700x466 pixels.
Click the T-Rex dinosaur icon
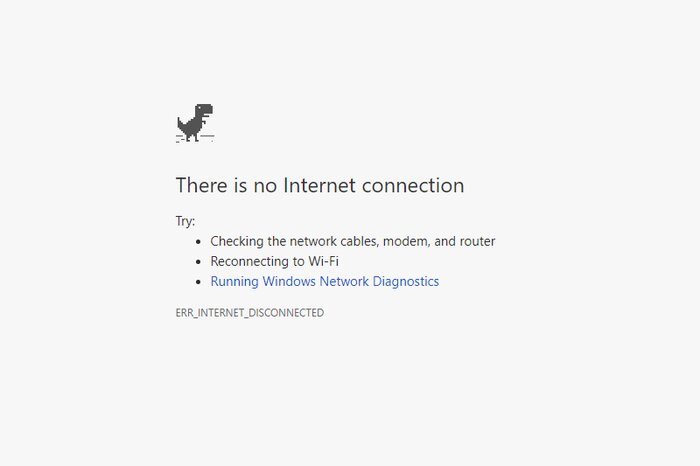195,123
